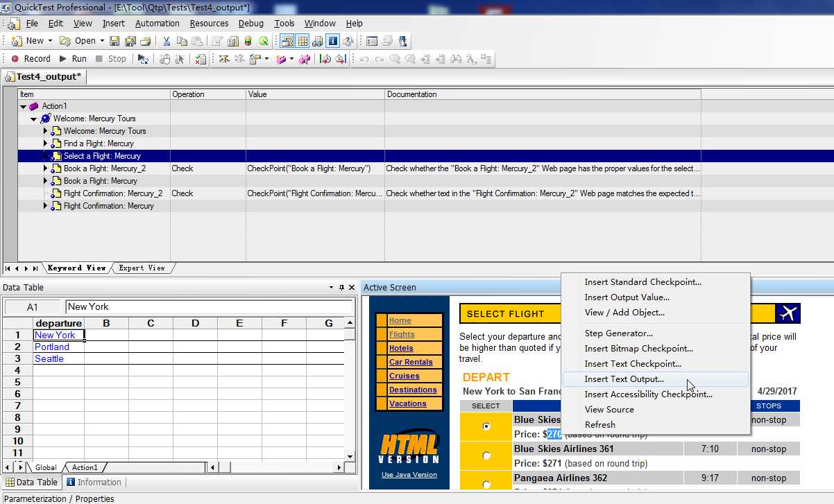Select the Global sheet tab
This screenshot has width=834, height=504.
tap(46, 468)
